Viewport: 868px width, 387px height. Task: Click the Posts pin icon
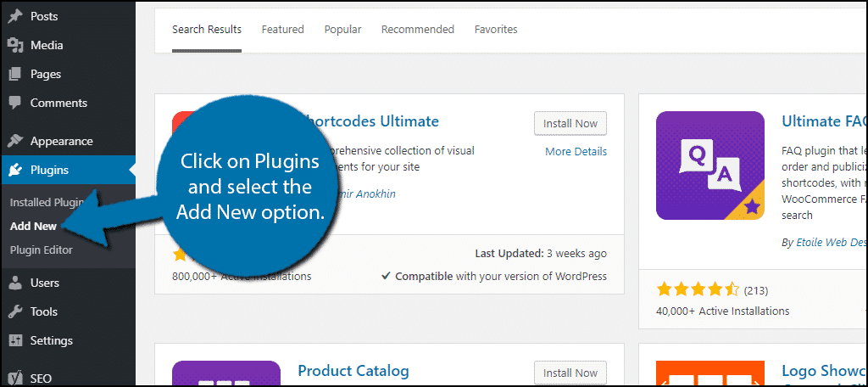(15, 17)
